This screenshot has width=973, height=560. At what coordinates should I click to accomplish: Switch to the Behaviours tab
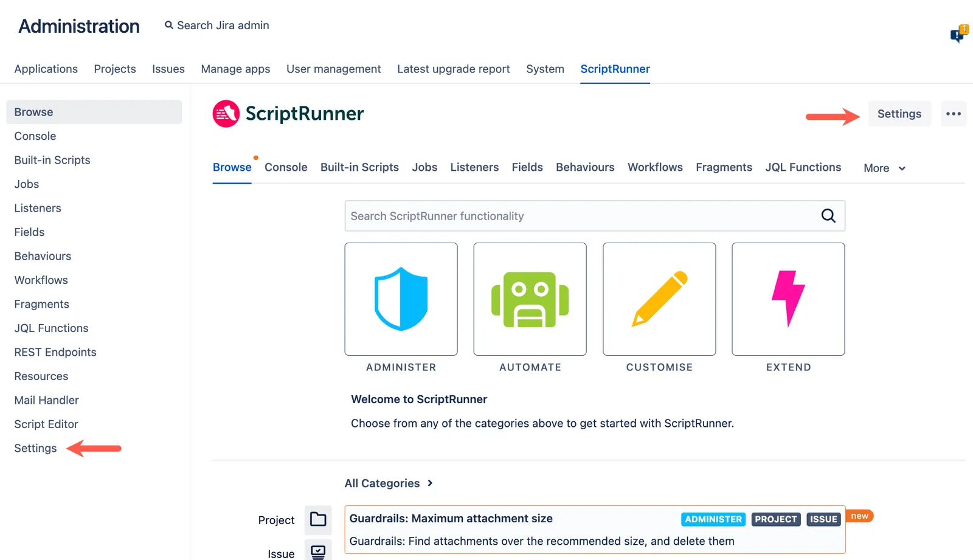(585, 167)
